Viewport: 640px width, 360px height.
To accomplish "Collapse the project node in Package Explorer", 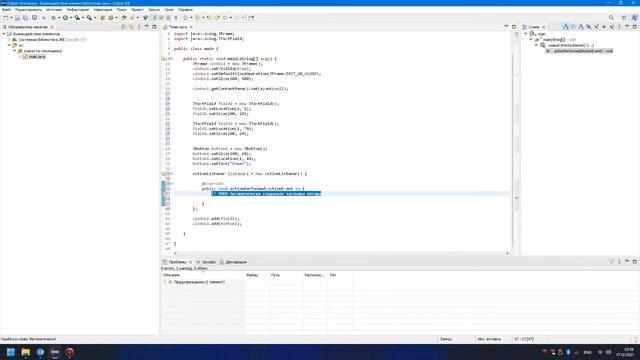I will tap(4, 34).
